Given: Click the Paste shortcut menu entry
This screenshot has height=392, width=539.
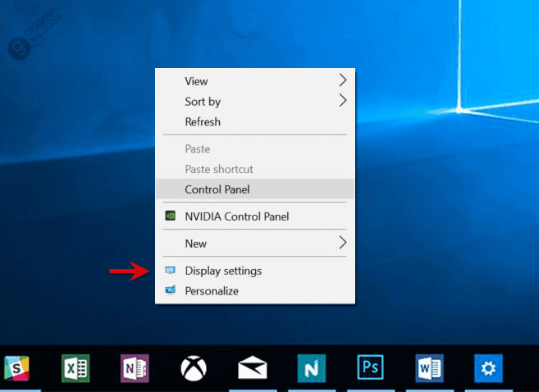Looking at the screenshot, I should (x=219, y=169).
